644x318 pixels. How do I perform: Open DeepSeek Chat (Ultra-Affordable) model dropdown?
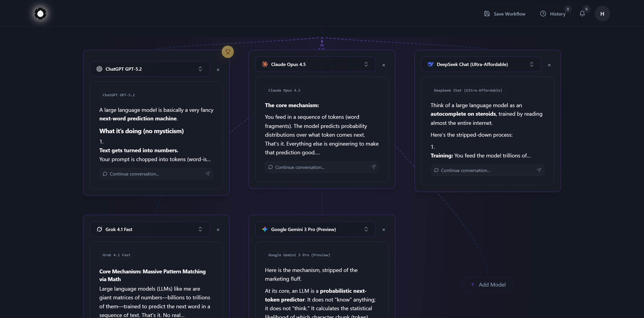(481, 64)
